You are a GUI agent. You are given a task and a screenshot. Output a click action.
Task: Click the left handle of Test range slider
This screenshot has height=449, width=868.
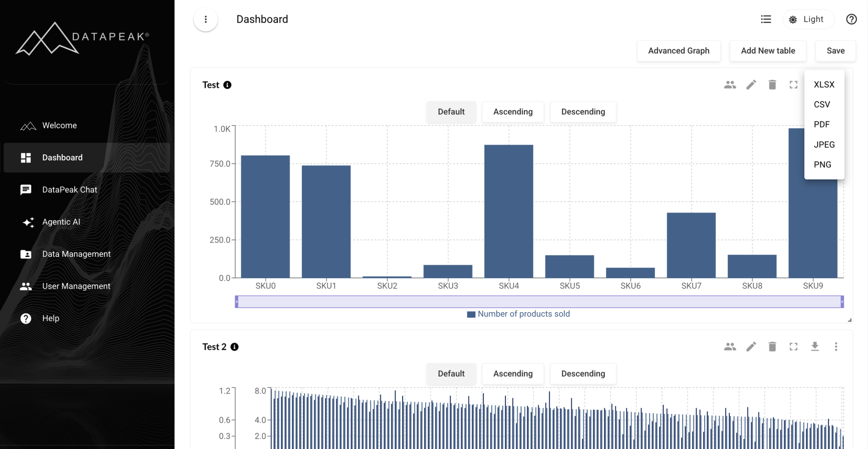point(237,301)
